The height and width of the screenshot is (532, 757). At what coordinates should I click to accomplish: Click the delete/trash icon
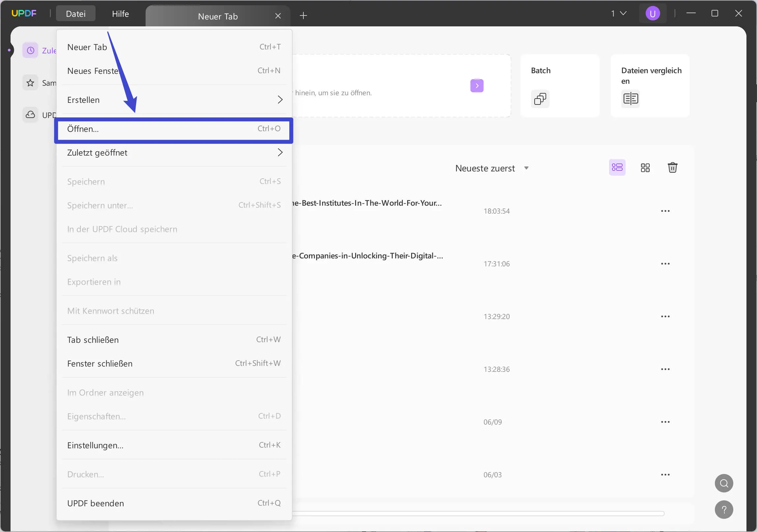[x=672, y=167]
